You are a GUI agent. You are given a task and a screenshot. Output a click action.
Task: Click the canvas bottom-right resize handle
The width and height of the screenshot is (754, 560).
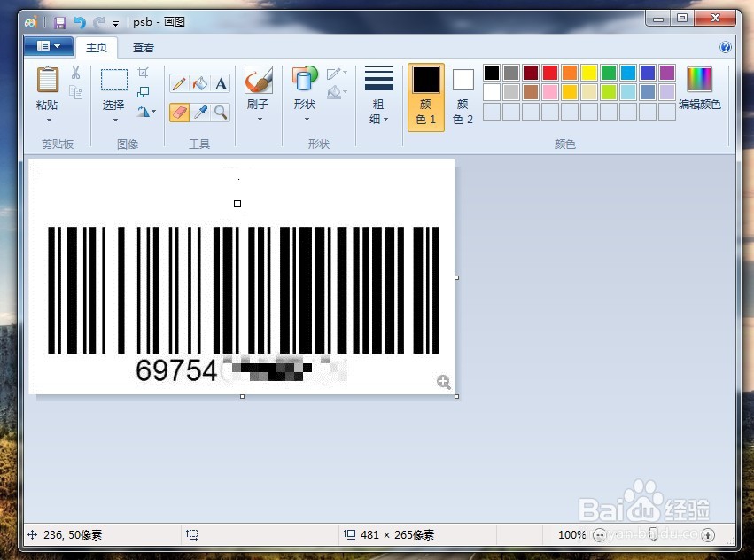456,396
